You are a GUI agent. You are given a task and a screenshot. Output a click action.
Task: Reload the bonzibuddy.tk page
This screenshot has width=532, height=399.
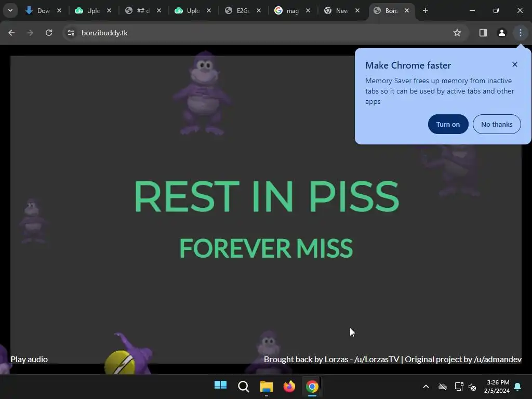(x=49, y=33)
